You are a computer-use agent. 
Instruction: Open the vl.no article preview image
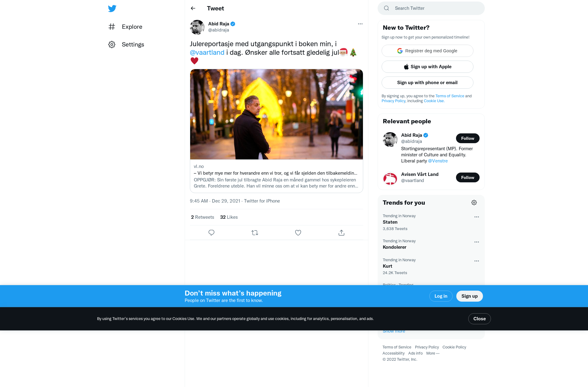point(277,114)
